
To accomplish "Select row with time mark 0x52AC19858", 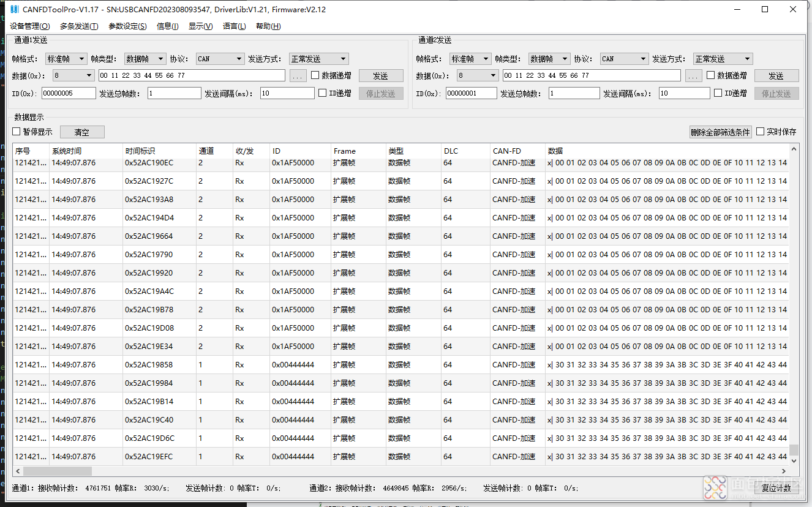I will click(400, 365).
